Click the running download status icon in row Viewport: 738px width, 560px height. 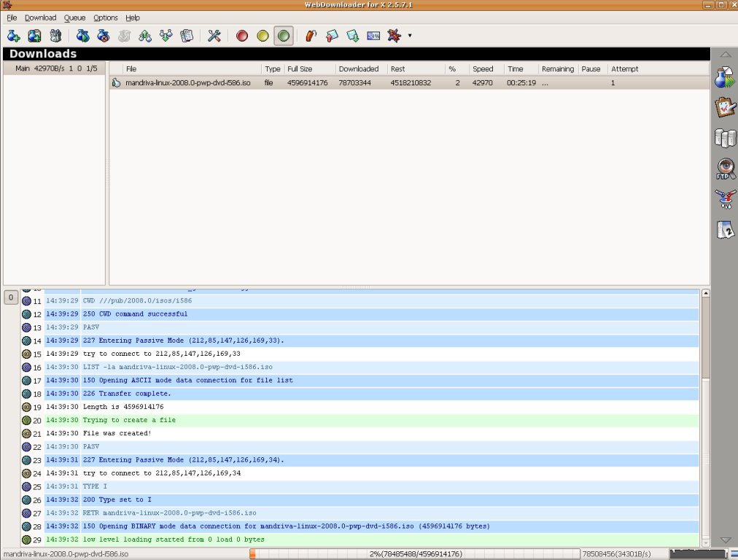tap(116, 83)
